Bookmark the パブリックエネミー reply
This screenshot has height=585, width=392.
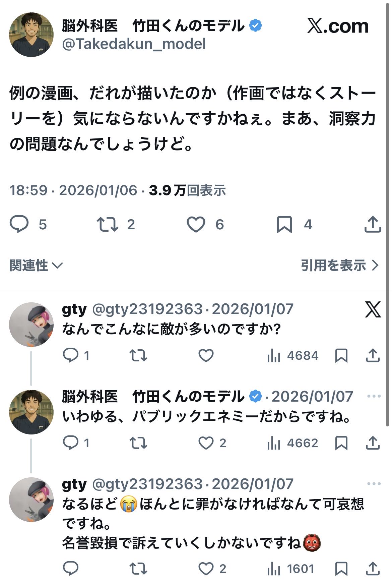[341, 443]
